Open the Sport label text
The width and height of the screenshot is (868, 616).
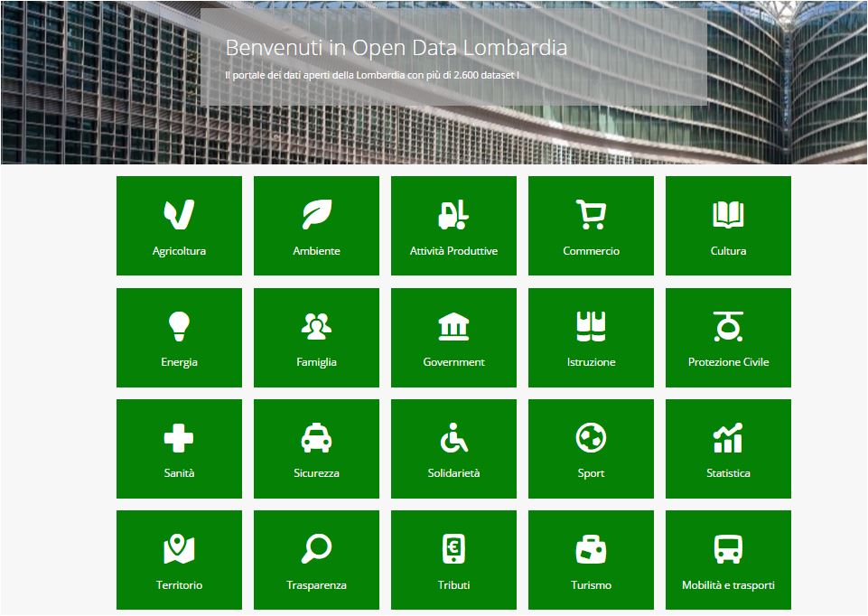pyautogui.click(x=591, y=474)
